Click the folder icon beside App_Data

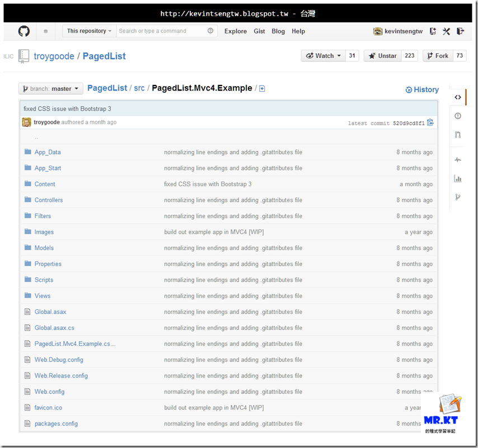point(28,152)
